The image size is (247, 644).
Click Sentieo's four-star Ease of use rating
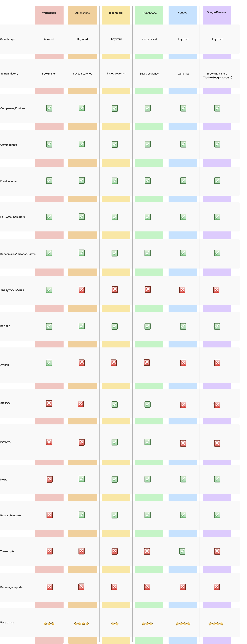(x=183, y=624)
